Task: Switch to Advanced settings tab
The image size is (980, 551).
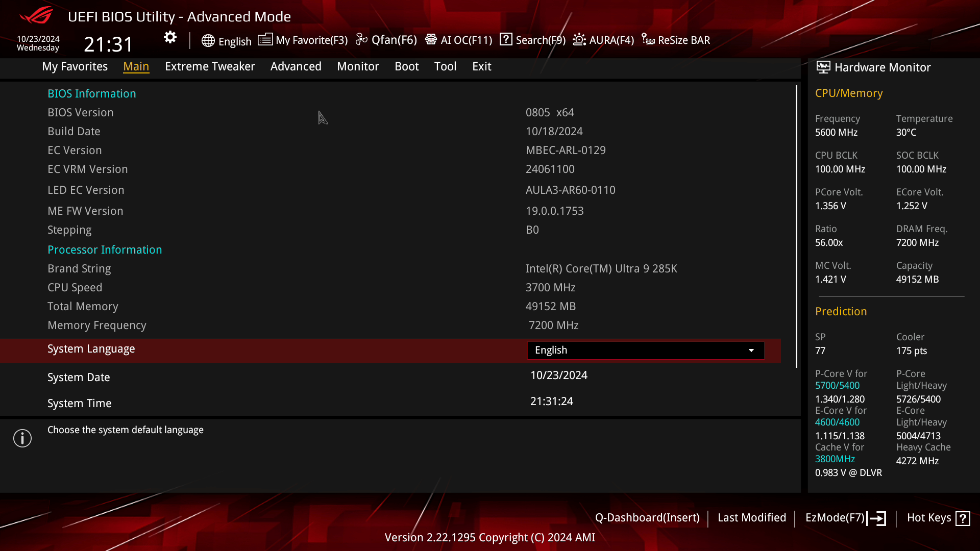Action: (x=296, y=66)
